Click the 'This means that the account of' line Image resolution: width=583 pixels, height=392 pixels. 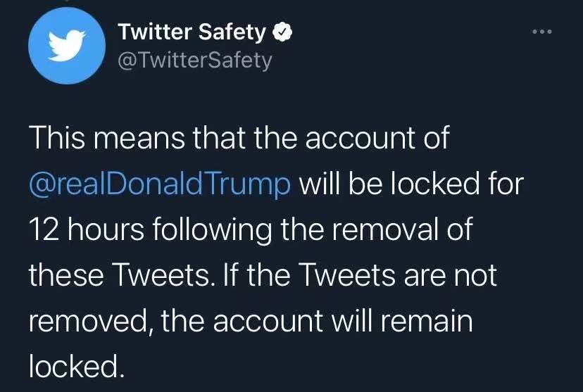pos(239,137)
